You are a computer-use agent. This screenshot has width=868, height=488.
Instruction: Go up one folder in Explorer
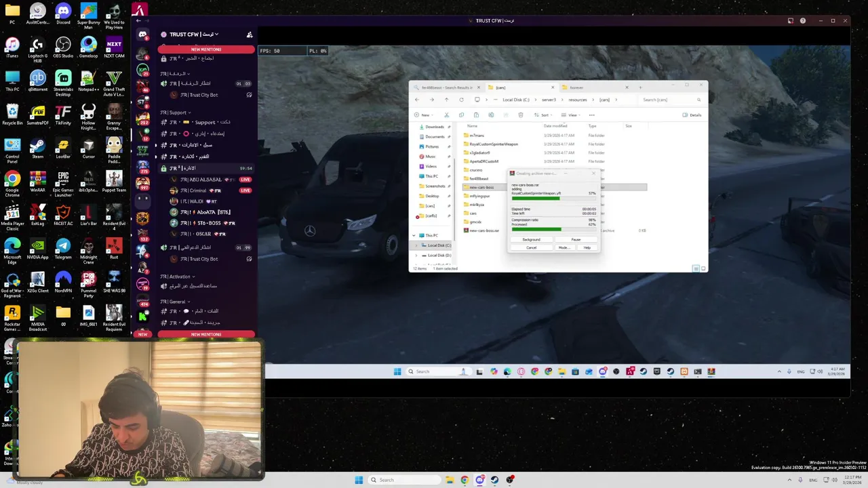[x=446, y=100]
